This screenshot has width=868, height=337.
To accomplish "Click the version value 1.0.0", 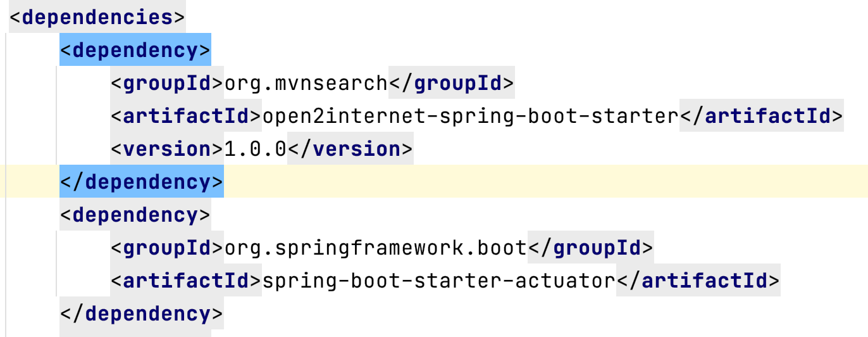I will point(256,149).
